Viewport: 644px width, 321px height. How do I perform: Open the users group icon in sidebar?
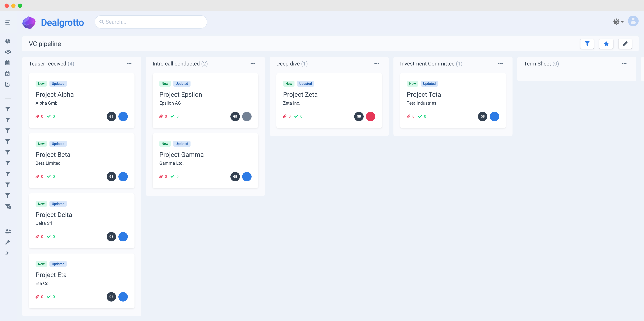[x=8, y=231]
